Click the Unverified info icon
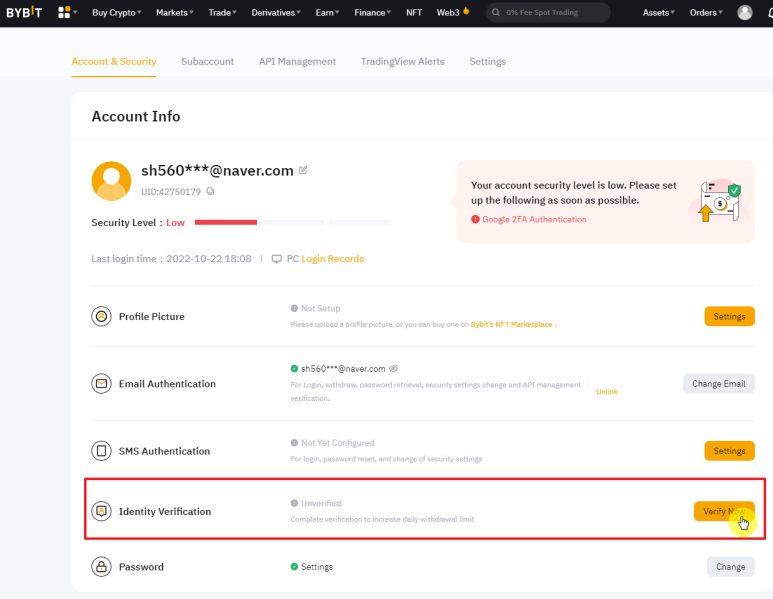Screen dimensions: 773x599 [294, 503]
